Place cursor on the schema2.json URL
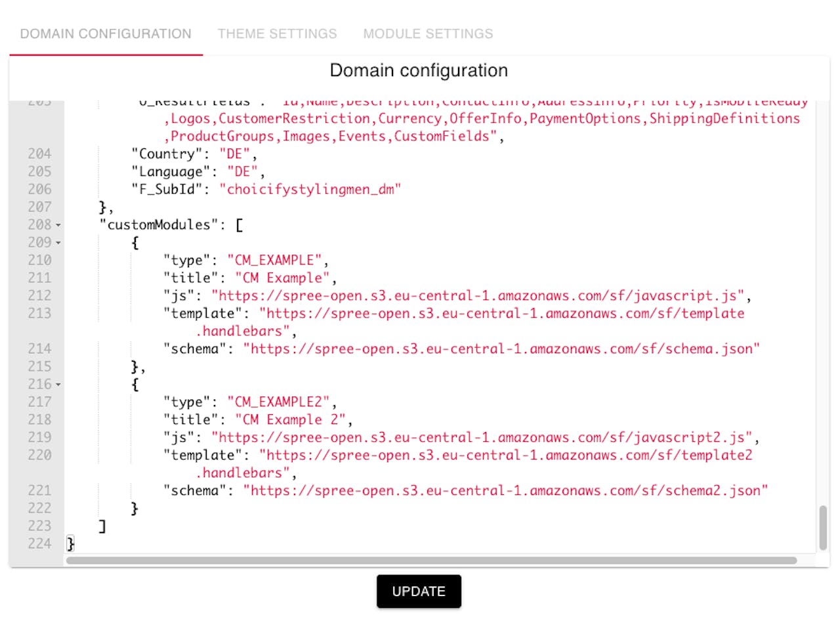 pyautogui.click(x=505, y=490)
